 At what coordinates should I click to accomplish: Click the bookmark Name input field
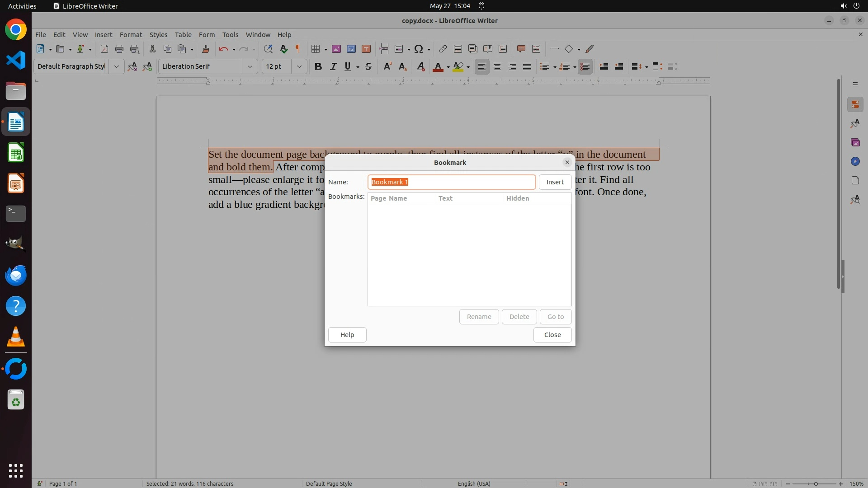(x=451, y=182)
